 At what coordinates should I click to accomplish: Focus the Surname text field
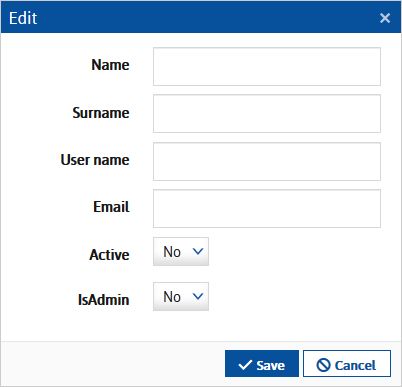[x=267, y=114]
